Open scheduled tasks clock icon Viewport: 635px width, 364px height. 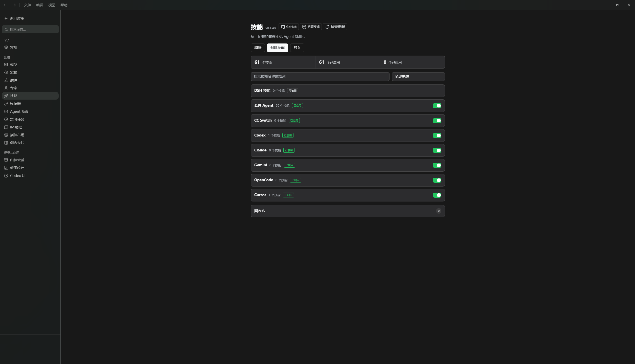pos(6,119)
